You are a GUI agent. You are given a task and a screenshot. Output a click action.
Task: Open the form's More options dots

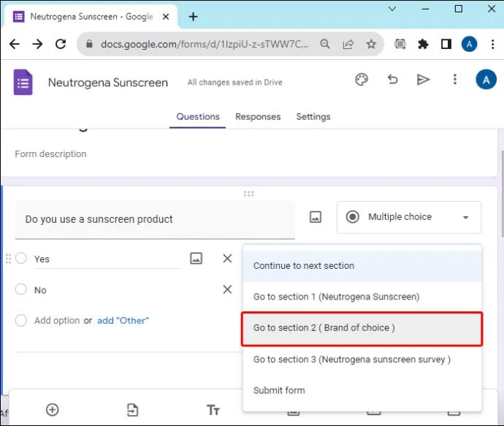coord(454,79)
